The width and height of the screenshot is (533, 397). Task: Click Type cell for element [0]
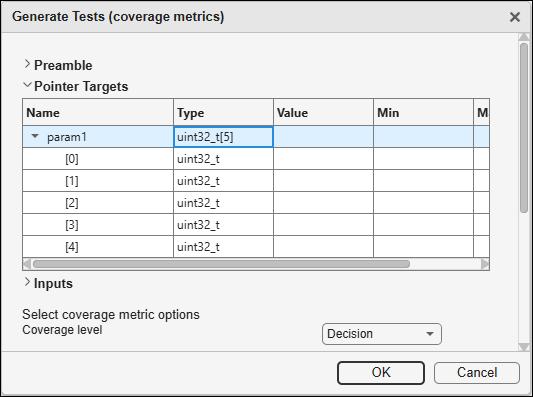(223, 159)
